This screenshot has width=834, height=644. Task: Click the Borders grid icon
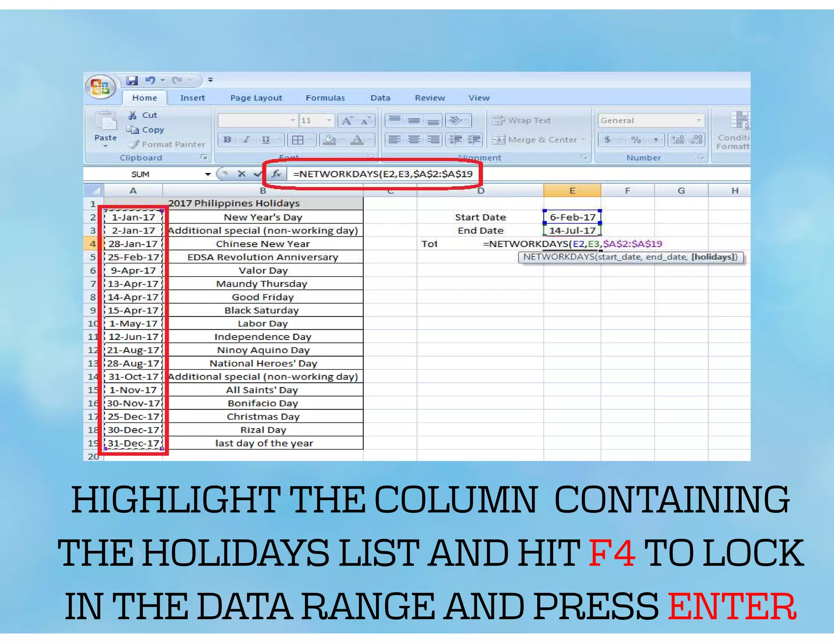coord(298,140)
